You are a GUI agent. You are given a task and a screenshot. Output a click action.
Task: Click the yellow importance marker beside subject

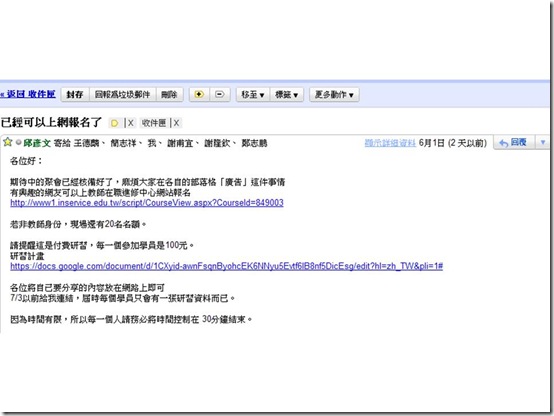[114, 123]
